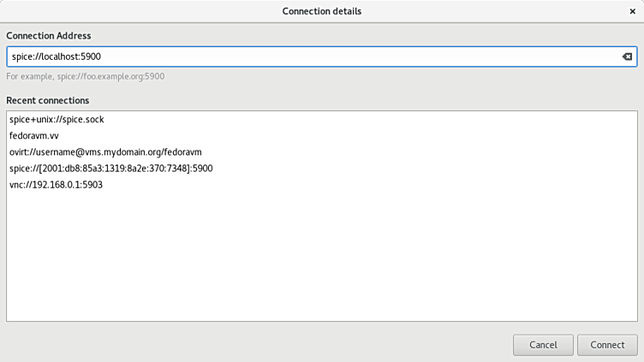The image size is (644, 362).
Task: Choose fedoravm.vv from recent connections
Action: click(34, 136)
